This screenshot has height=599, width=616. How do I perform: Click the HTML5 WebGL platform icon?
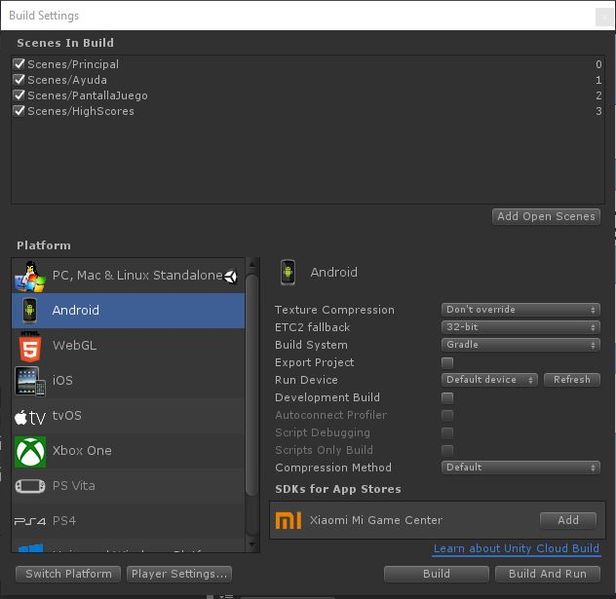pyautogui.click(x=30, y=346)
